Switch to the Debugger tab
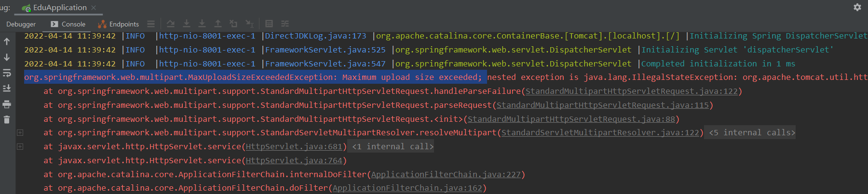Image resolution: width=868 pixels, height=194 pixels. 21,24
